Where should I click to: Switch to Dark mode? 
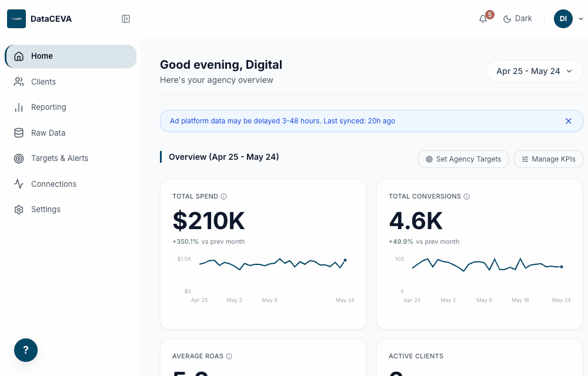point(517,19)
